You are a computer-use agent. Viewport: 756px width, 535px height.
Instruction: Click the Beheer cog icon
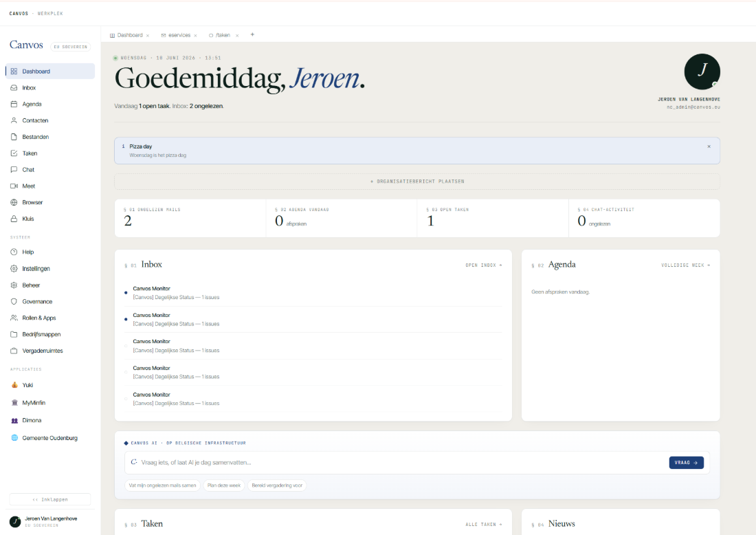(x=14, y=285)
